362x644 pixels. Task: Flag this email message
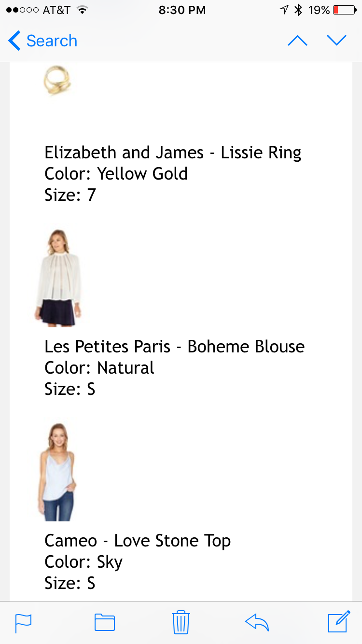click(x=23, y=622)
